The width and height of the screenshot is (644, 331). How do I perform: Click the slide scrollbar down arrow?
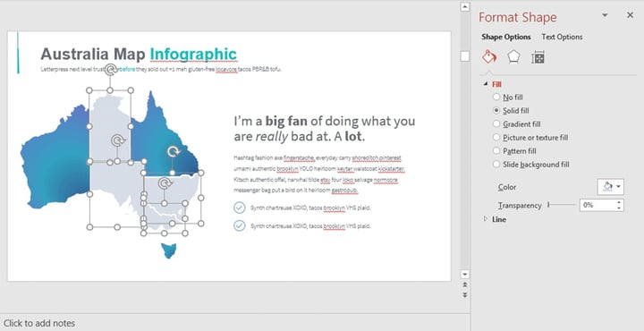click(465, 275)
